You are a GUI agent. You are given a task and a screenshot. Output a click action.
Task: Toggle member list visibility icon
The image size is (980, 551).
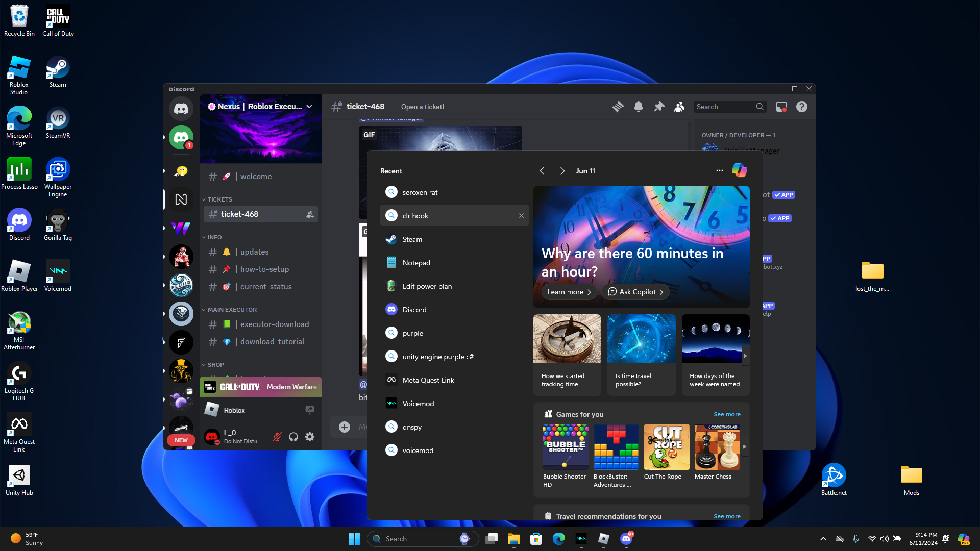point(679,107)
